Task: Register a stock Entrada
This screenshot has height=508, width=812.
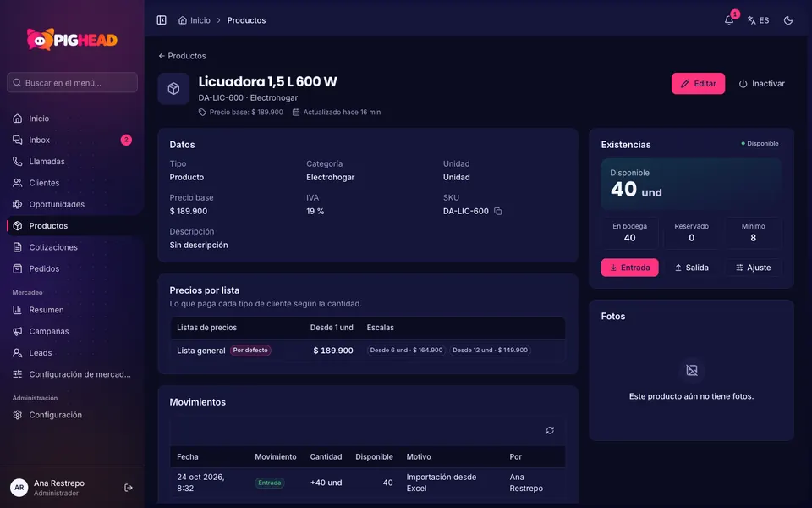Action: (x=629, y=268)
